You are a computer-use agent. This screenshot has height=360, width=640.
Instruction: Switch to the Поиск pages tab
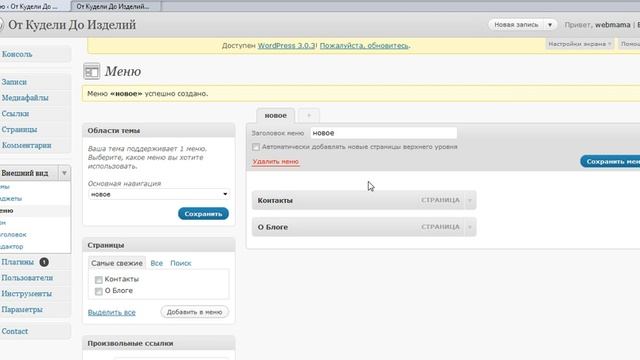pos(181,263)
